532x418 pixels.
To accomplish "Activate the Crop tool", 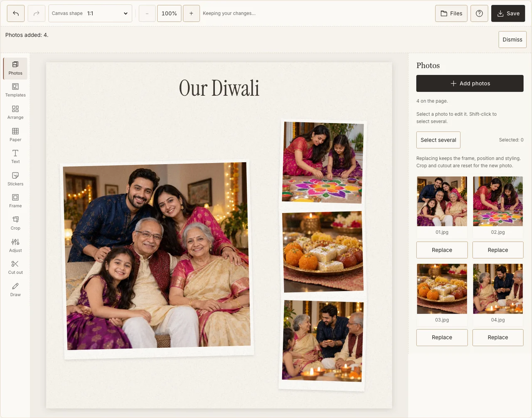I will [15, 223].
